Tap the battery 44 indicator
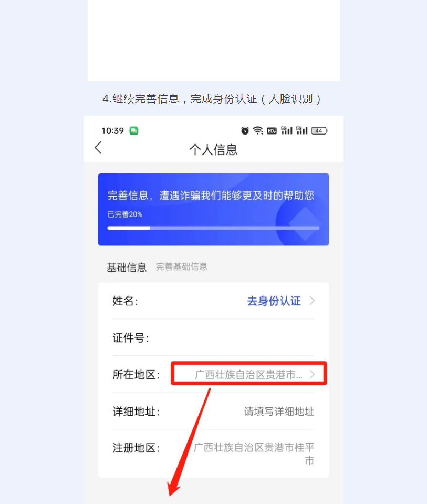This screenshot has width=427, height=504. pyautogui.click(x=319, y=131)
